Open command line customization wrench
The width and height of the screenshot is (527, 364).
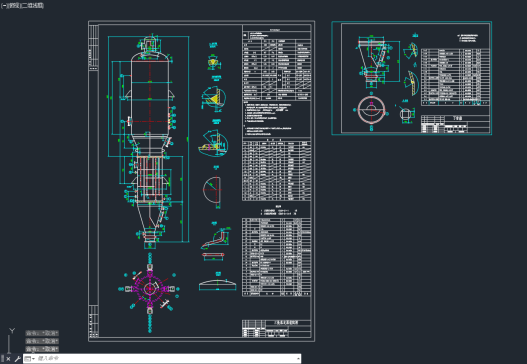click(17, 359)
